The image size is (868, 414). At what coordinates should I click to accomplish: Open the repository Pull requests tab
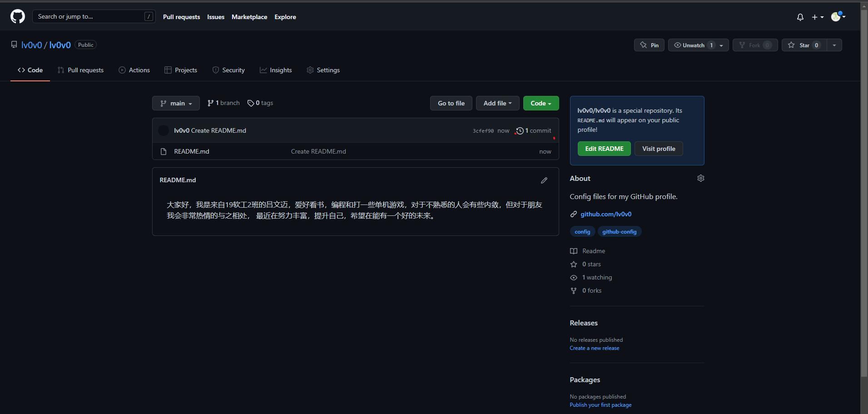point(80,70)
